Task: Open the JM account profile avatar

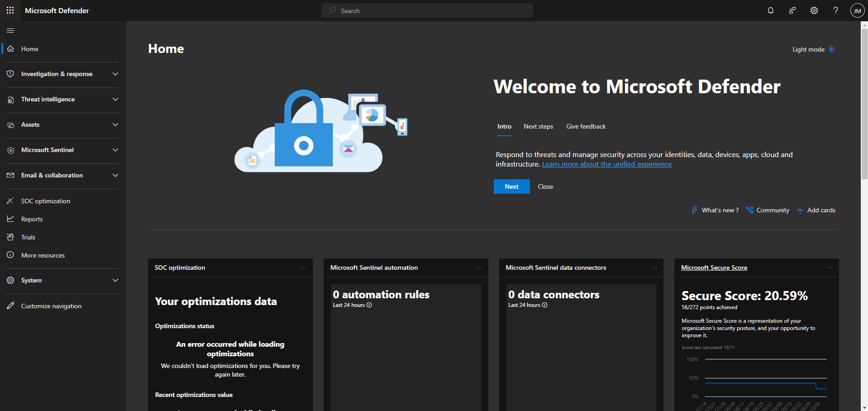Action: [x=857, y=10]
